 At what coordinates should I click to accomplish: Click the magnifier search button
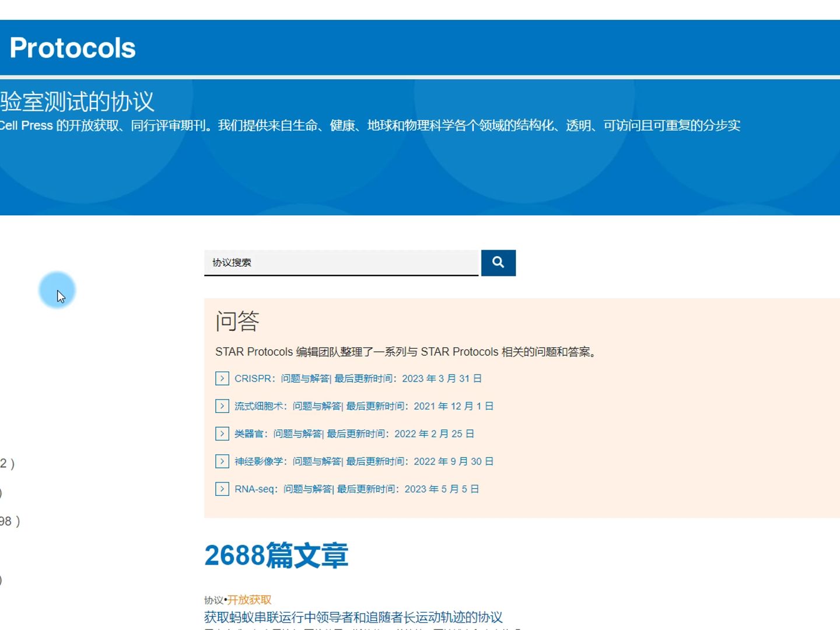pos(498,263)
